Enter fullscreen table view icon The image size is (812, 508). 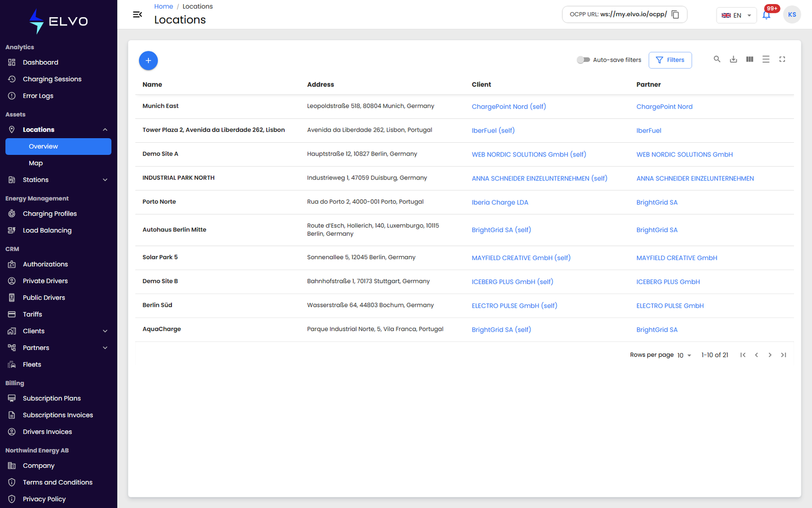[x=782, y=59]
